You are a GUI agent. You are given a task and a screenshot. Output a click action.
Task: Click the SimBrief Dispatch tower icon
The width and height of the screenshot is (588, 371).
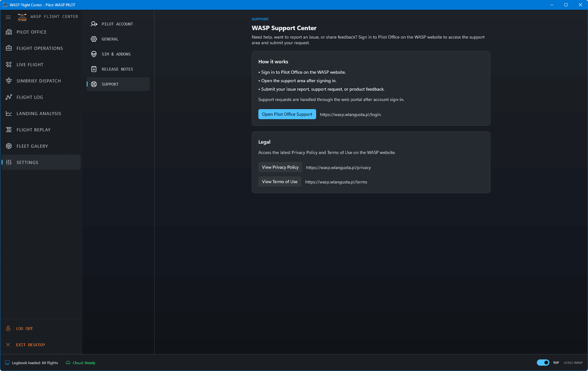[9, 81]
